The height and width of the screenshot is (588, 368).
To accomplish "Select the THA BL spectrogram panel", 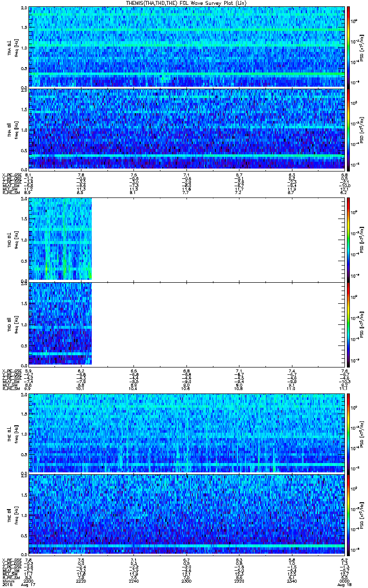I will 186,47.
